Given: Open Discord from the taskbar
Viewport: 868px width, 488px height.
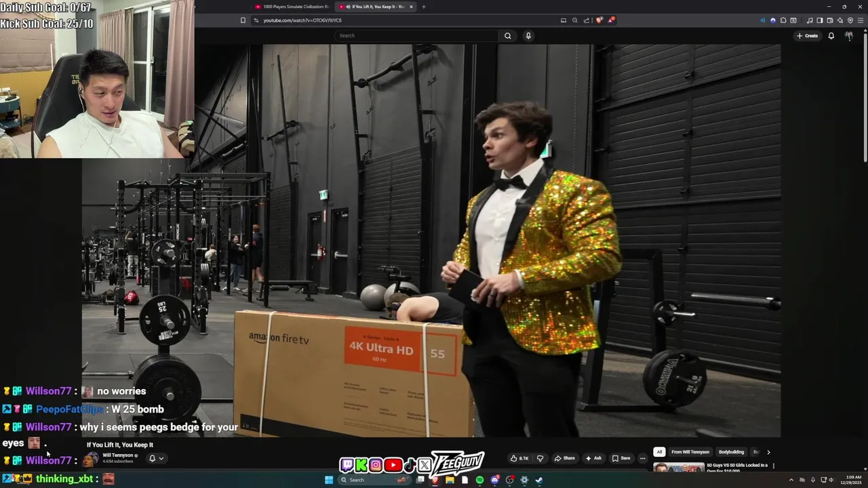Looking at the screenshot, I should tap(495, 480).
